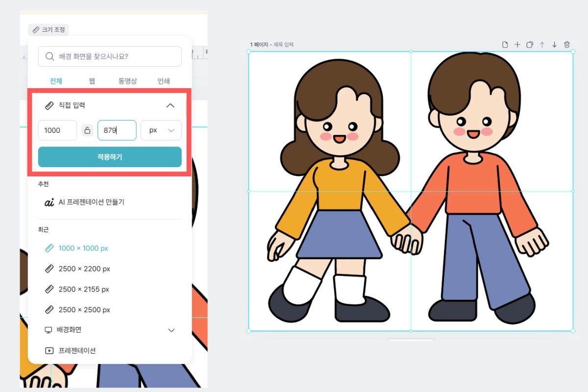Image resolution: width=588 pixels, height=392 pixels.
Task: Click the height field showing 879
Action: pos(117,130)
